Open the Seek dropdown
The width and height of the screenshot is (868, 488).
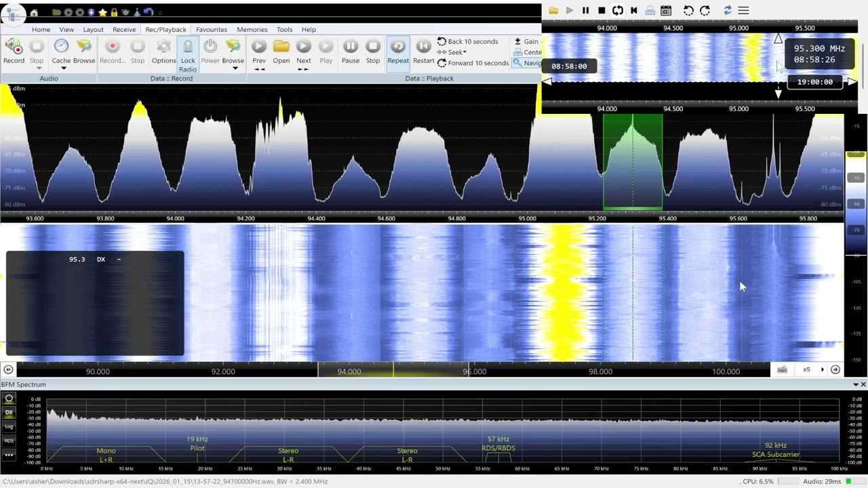[452, 52]
